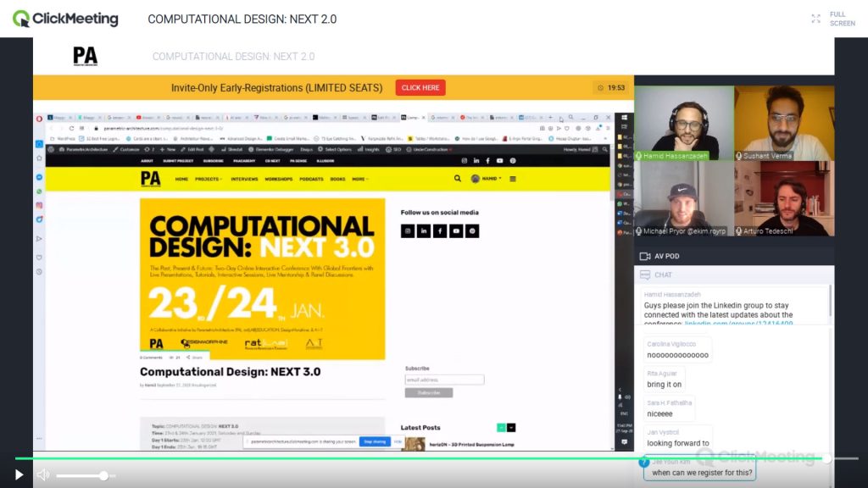The width and height of the screenshot is (868, 488).
Task: Click the YouTube button under Follow us
Action: pyautogui.click(x=455, y=231)
